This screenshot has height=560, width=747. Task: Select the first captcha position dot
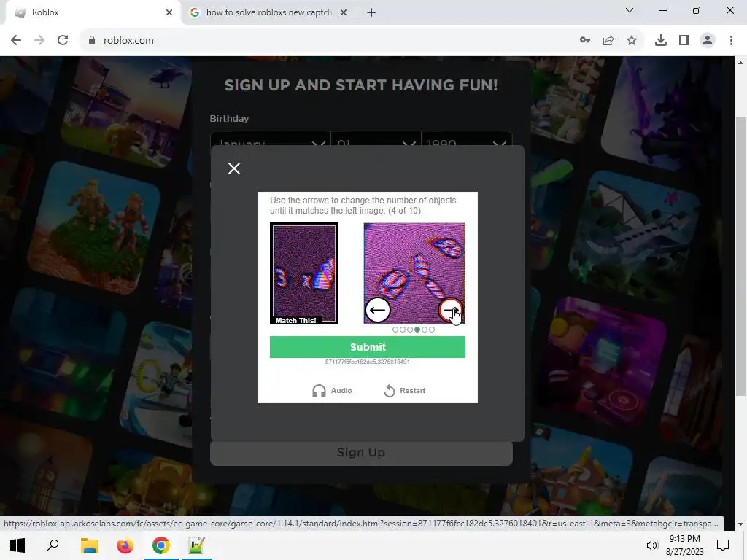(x=395, y=330)
